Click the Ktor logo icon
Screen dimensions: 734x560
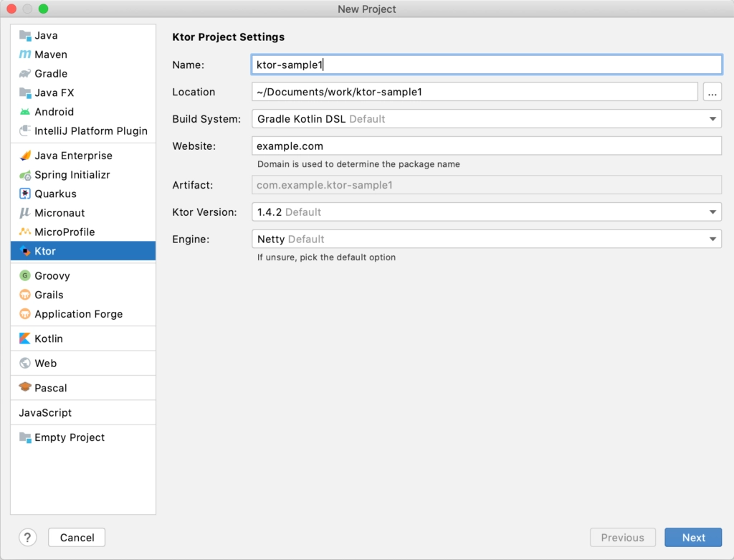click(x=25, y=251)
